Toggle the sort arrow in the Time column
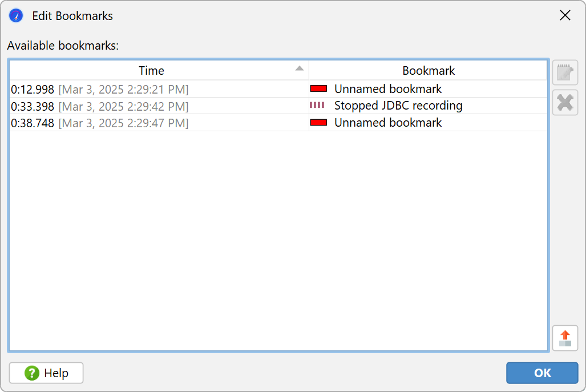The height and width of the screenshot is (392, 586). click(x=300, y=68)
